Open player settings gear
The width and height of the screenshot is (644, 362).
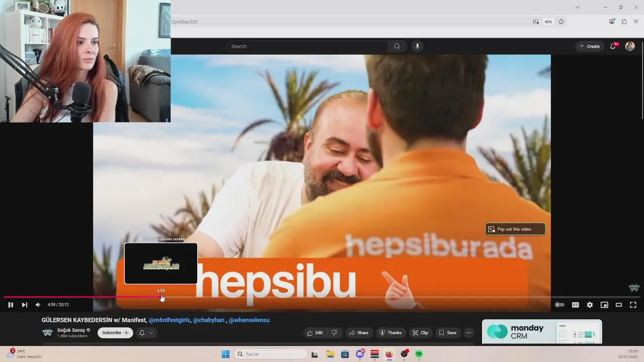point(590,305)
